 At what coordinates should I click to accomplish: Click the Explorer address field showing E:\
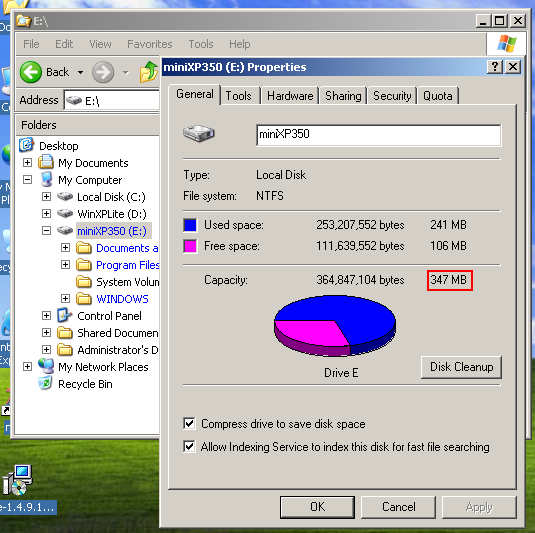(x=112, y=100)
